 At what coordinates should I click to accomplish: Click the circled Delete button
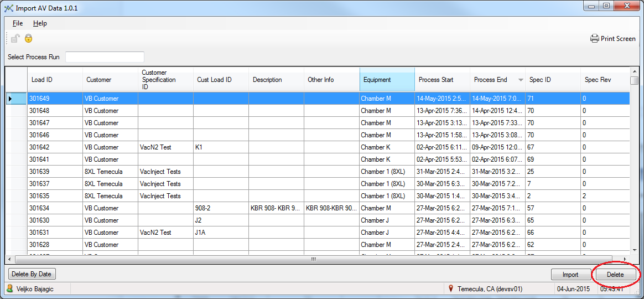(615, 275)
